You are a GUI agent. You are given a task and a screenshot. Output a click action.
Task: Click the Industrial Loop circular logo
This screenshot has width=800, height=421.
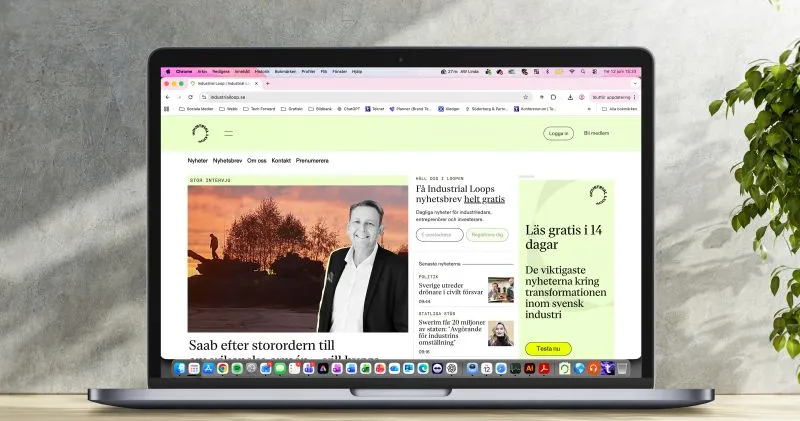tap(200, 133)
